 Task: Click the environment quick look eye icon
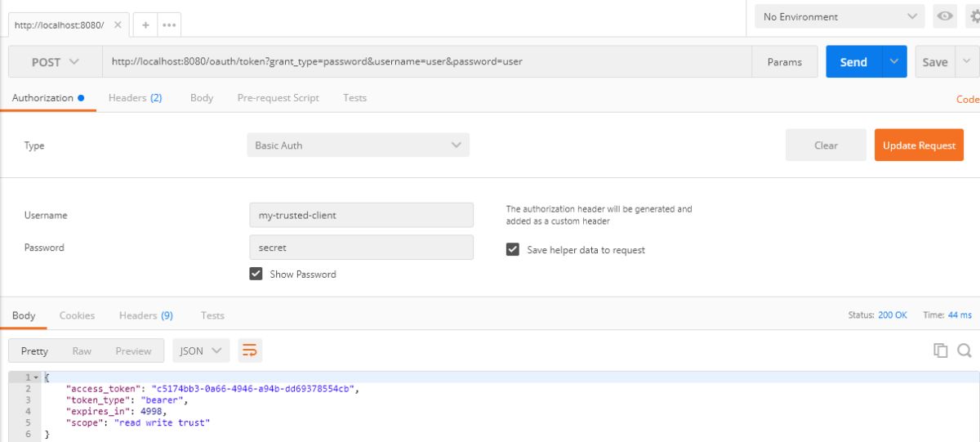tap(946, 16)
